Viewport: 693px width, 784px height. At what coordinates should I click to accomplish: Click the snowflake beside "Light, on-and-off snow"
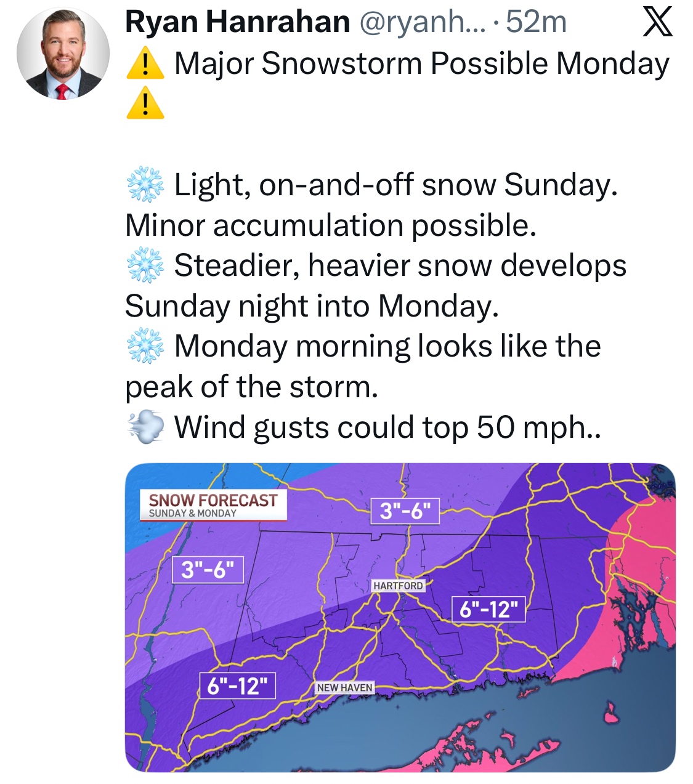pos(145,185)
